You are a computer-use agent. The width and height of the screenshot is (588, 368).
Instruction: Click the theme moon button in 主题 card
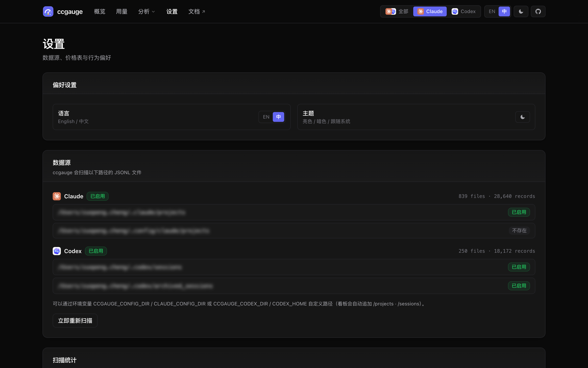pyautogui.click(x=522, y=117)
